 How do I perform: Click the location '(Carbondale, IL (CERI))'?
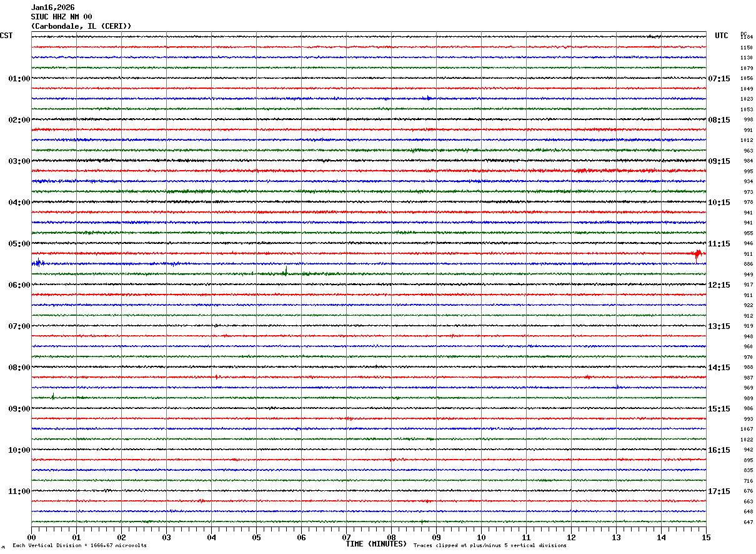pyautogui.click(x=81, y=26)
